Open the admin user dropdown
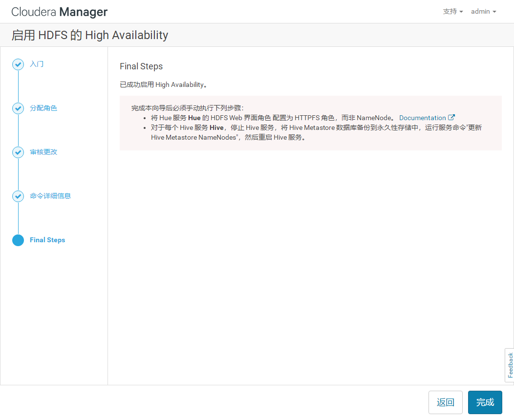Screen dimensions: 514x420 [484, 11]
